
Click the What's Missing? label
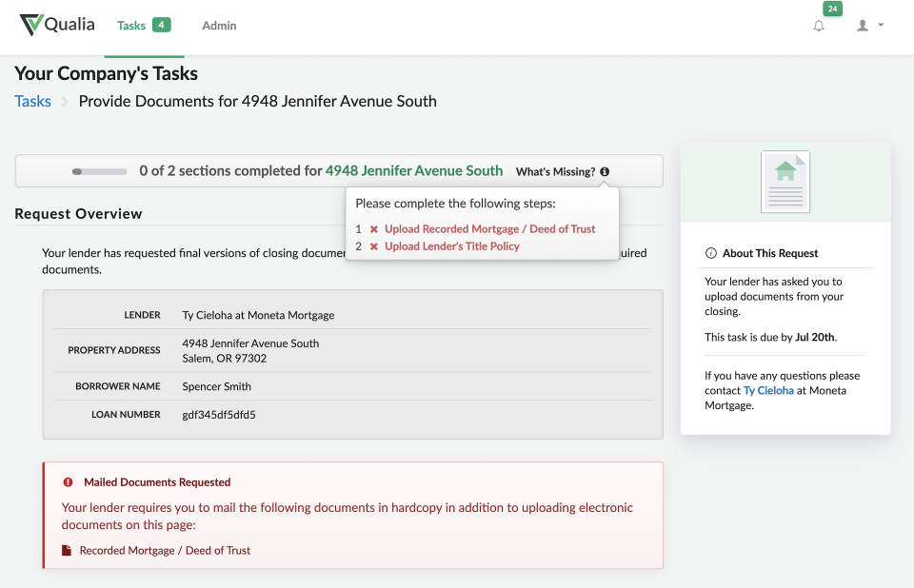point(555,172)
